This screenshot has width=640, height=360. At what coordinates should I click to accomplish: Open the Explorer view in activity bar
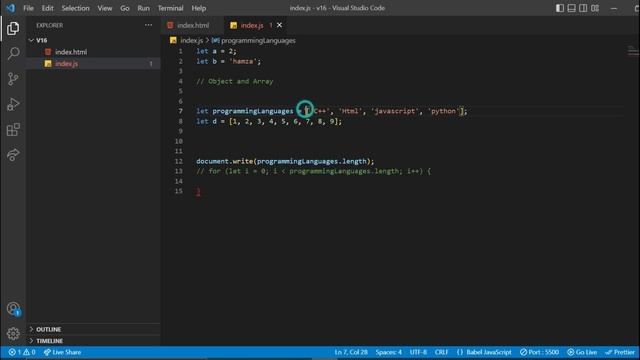[13, 28]
